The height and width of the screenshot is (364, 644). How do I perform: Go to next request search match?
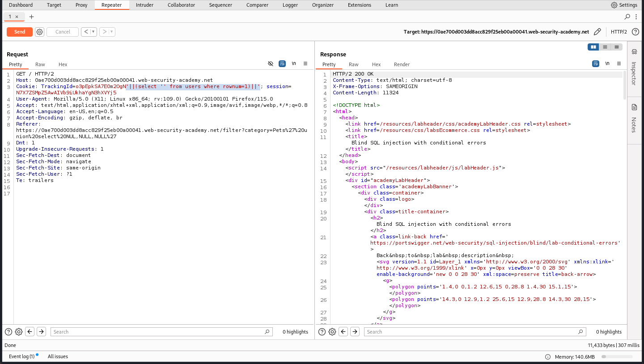point(41,332)
